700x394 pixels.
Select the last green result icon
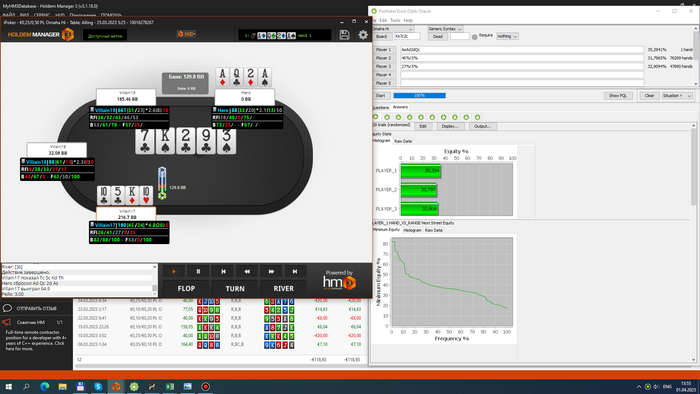tap(477, 117)
